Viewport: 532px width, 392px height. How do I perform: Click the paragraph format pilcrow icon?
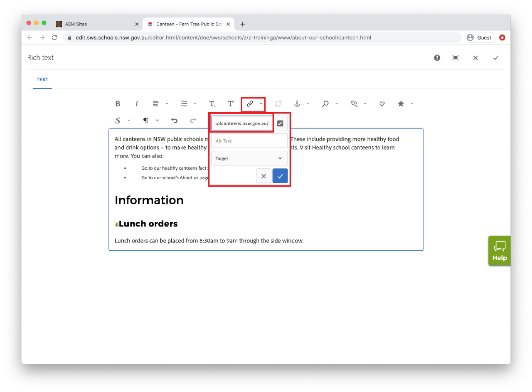point(146,121)
